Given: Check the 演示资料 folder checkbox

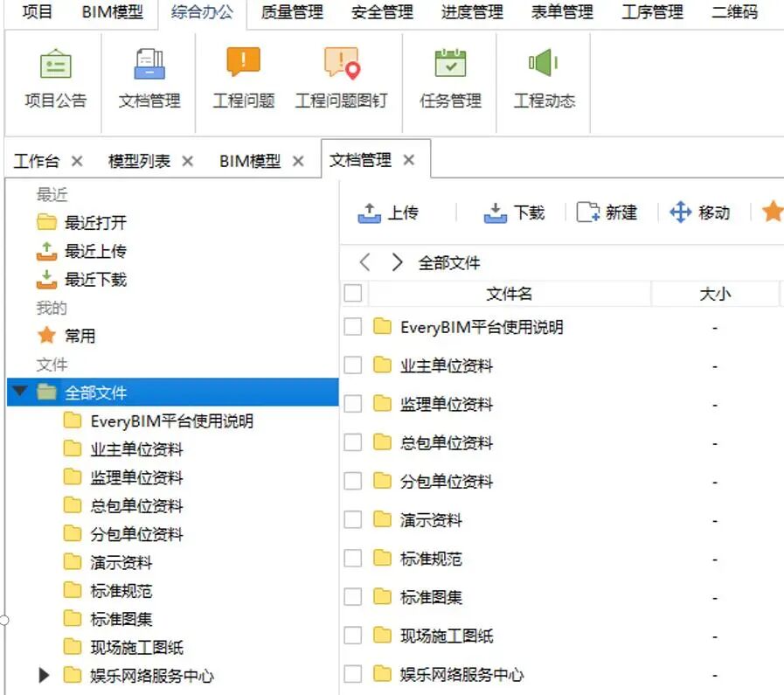Looking at the screenshot, I should tap(354, 519).
